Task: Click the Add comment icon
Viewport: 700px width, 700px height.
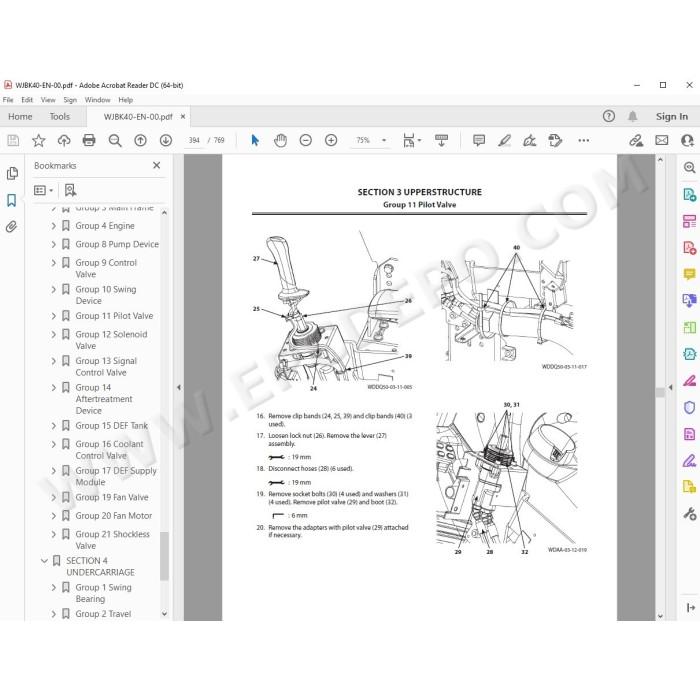Action: [479, 141]
